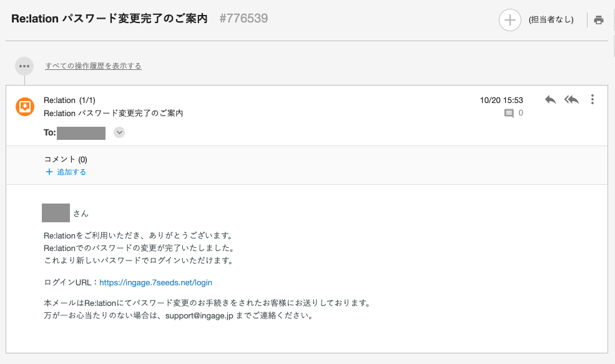Print this ticket with the printer icon
The width and height of the screenshot is (615, 364).
[599, 19]
